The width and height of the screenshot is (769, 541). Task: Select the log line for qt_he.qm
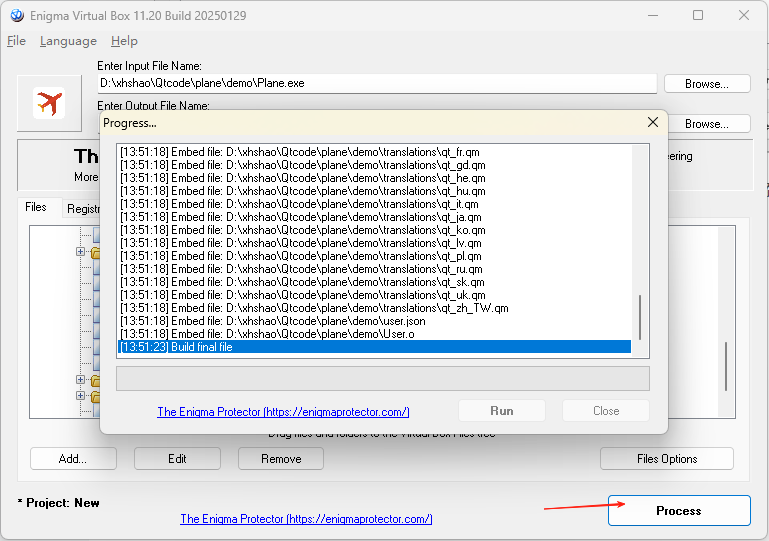(375, 178)
